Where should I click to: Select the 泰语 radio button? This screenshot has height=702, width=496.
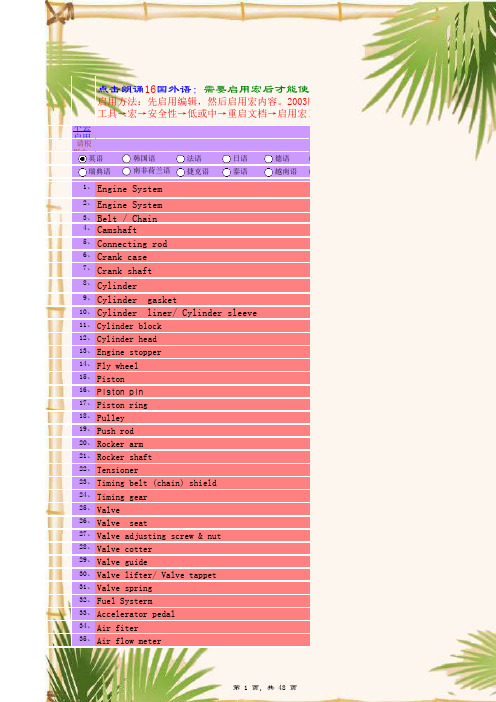coord(227,172)
